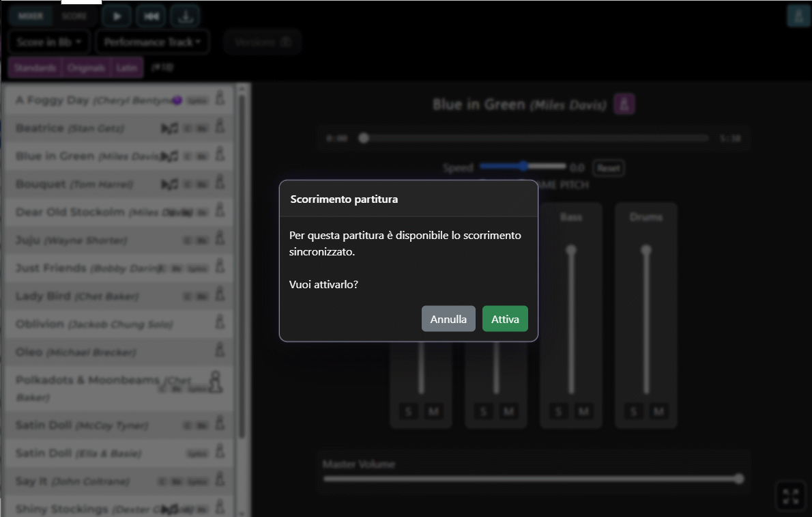Select Juju (Wayne Shorter) in the song list
The height and width of the screenshot is (517, 812).
point(118,240)
